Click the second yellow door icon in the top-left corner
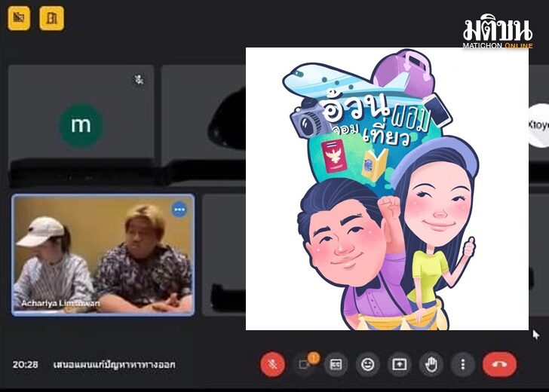The width and height of the screenshot is (549, 392). [x=51, y=18]
